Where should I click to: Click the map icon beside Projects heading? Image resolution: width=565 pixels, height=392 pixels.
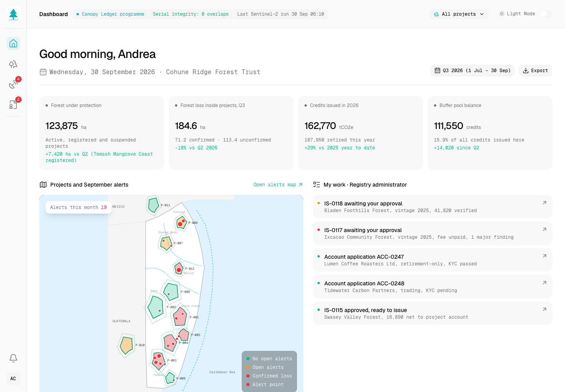(43, 185)
